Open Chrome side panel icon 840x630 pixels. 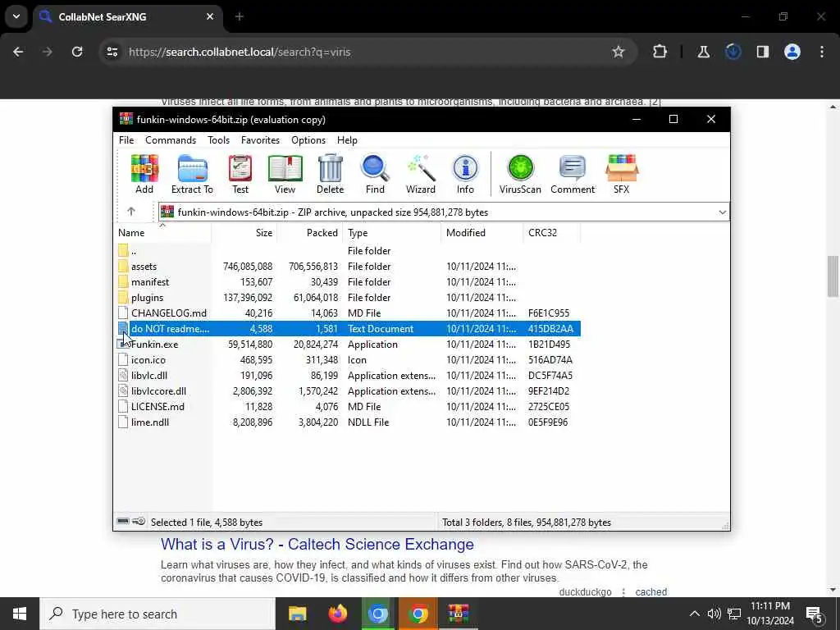pos(763,52)
